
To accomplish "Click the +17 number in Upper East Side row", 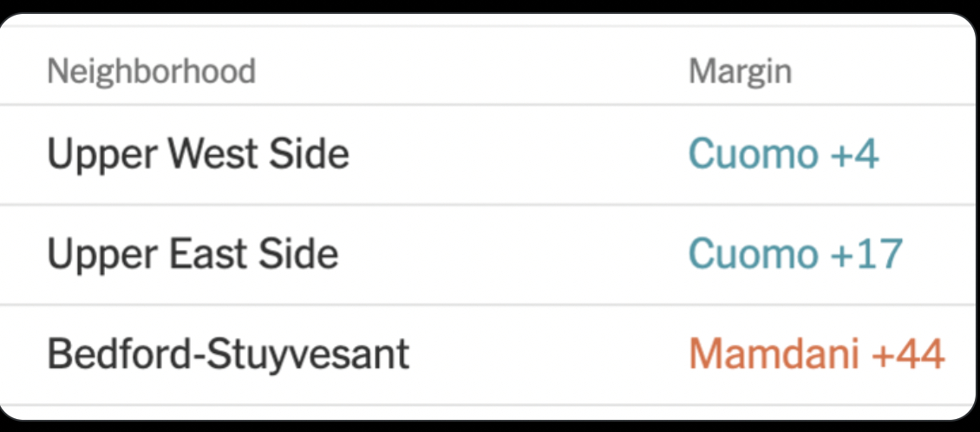I will 866,254.
